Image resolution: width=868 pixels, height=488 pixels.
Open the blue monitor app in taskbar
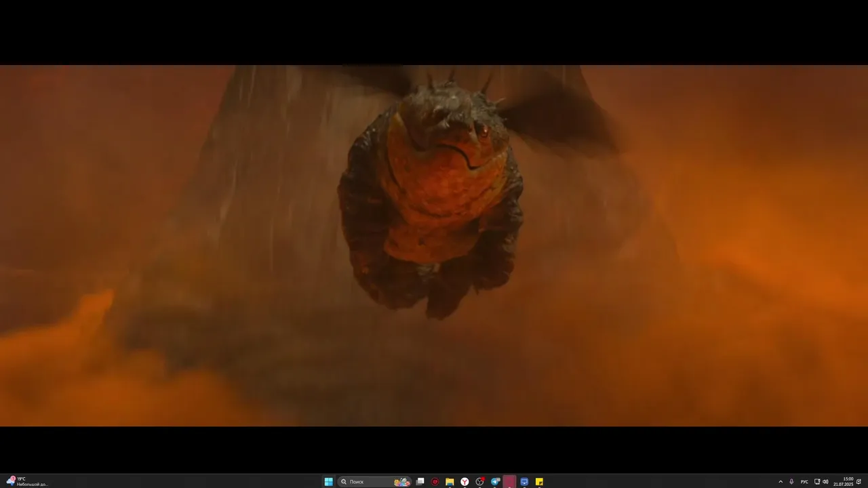tap(524, 482)
